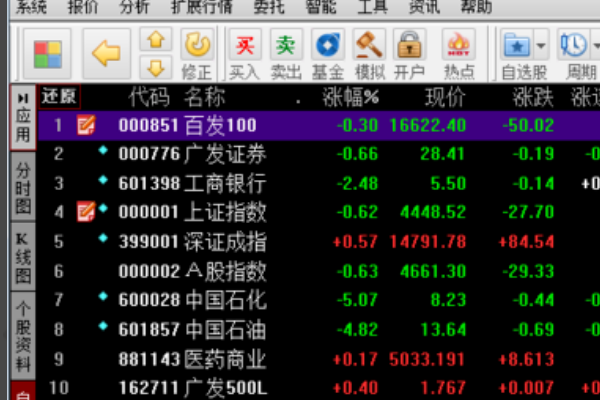This screenshot has height=400, width=600.
Task: Sort by the 名称 column header
Action: click(x=205, y=97)
